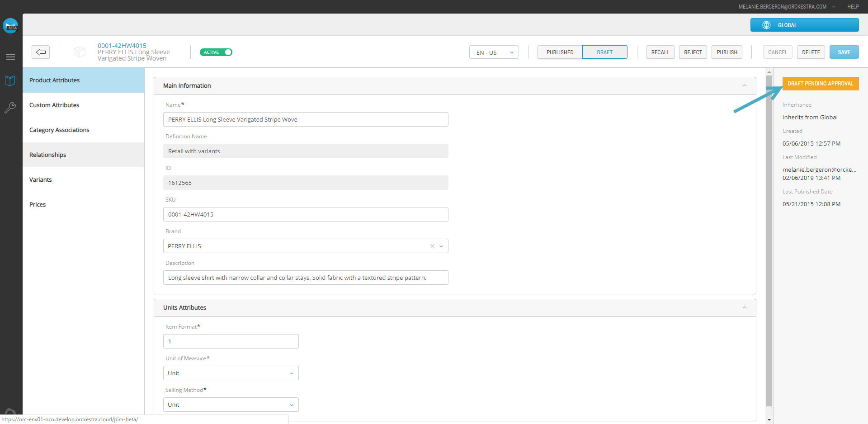Click the Orckestra beta logo

point(10,26)
